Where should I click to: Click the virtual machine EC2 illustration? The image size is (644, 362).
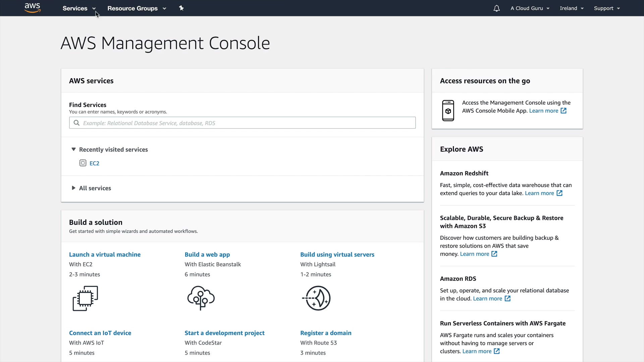tap(85, 298)
